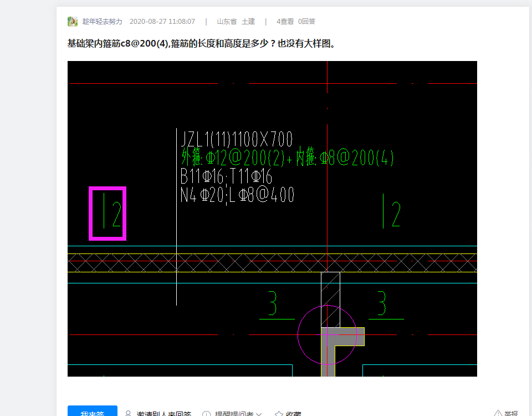Click the question title about 基础梁内箍筋
Viewport: 532px width, 416px height.
[x=202, y=44]
